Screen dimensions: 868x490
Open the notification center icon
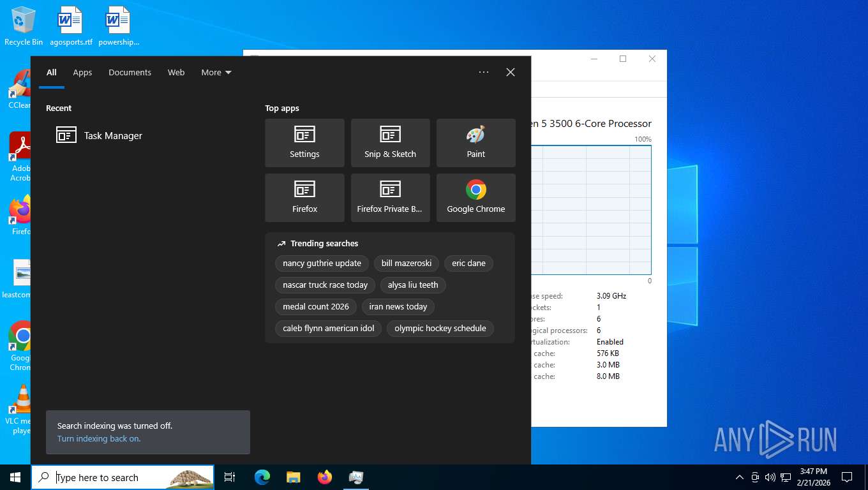point(847,477)
